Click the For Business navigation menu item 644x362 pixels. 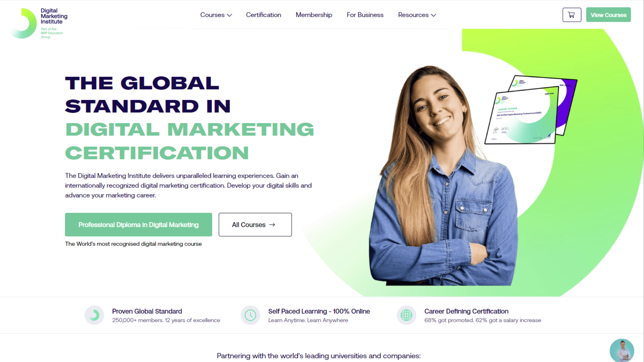point(365,15)
